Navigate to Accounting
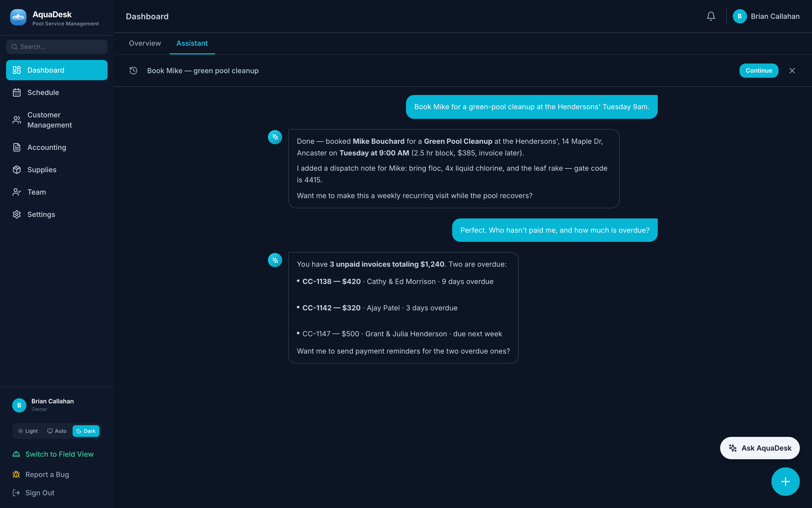812x508 pixels. pyautogui.click(x=57, y=147)
